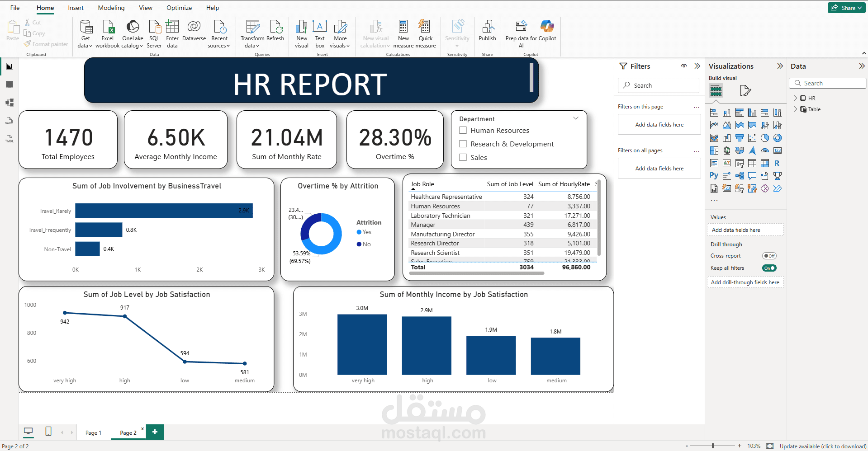The width and height of the screenshot is (868, 451).
Task: Open TMDL view from left sidebar
Action: pyautogui.click(x=9, y=139)
